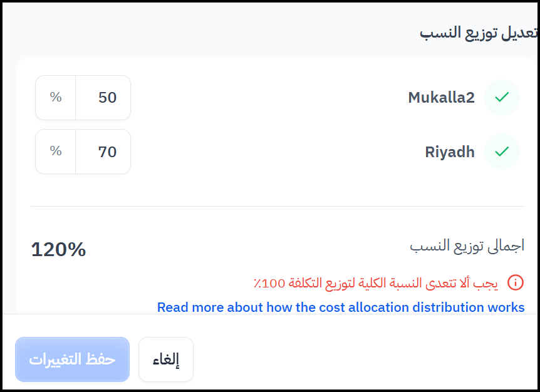The image size is (540, 392).
Task: Click the 120% total value
Action: (x=58, y=249)
